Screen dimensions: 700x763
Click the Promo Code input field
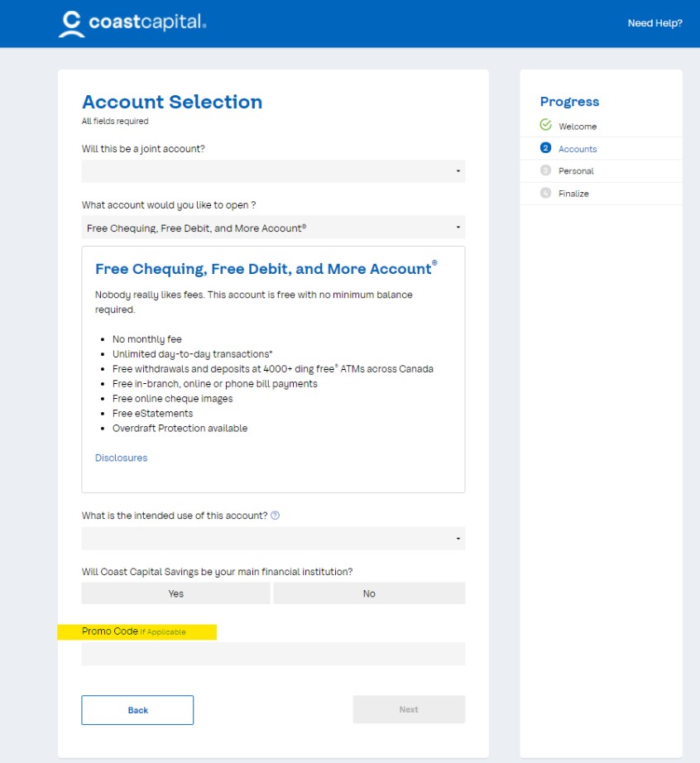point(273,654)
